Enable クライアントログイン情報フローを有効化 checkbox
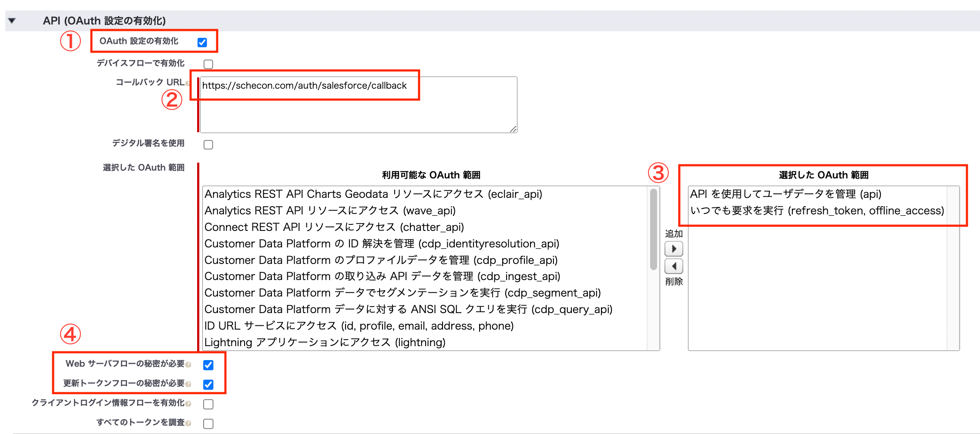Viewport: 980px width, 434px height. point(208,404)
